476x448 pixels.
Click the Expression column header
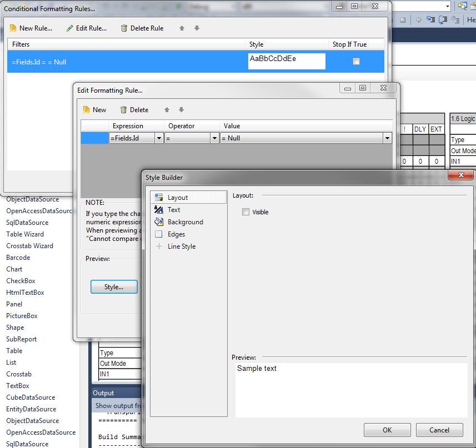click(136, 126)
